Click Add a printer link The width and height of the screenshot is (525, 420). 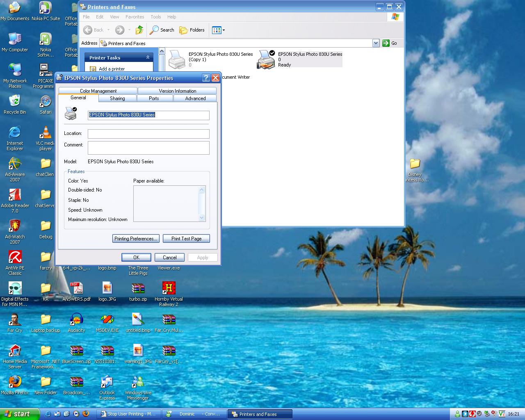tap(112, 69)
